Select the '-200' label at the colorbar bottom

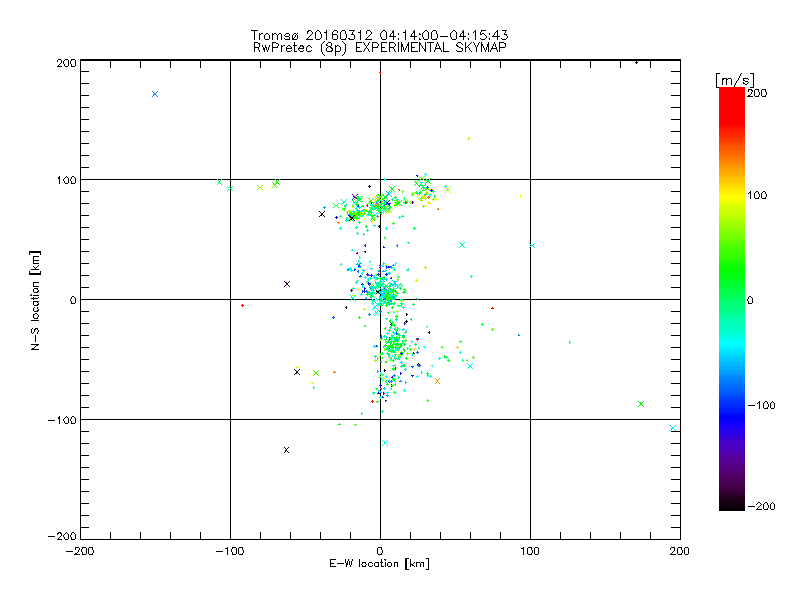click(761, 506)
